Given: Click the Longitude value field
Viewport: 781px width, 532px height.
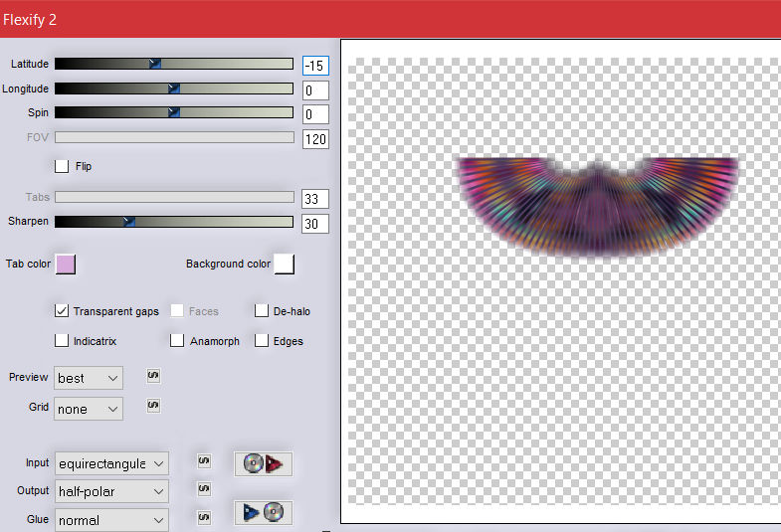Looking at the screenshot, I should pos(315,90).
